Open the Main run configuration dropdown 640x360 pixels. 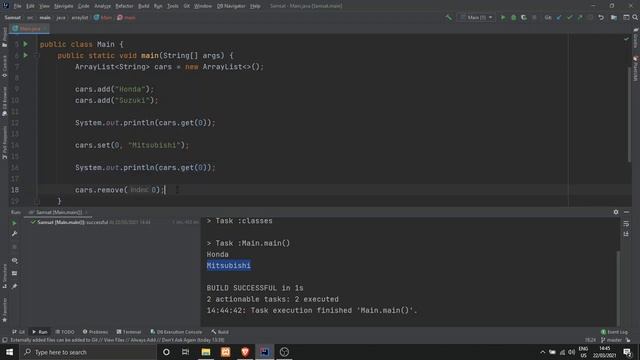coord(477,18)
